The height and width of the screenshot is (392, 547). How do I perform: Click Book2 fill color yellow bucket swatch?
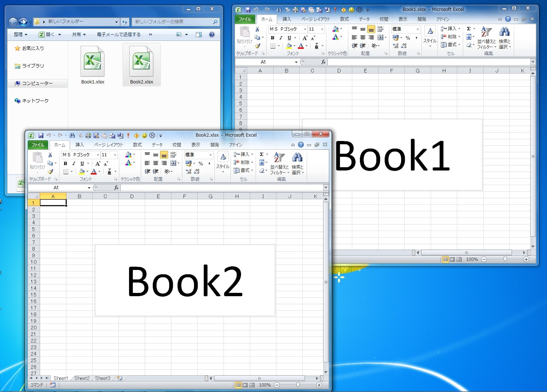82,172
